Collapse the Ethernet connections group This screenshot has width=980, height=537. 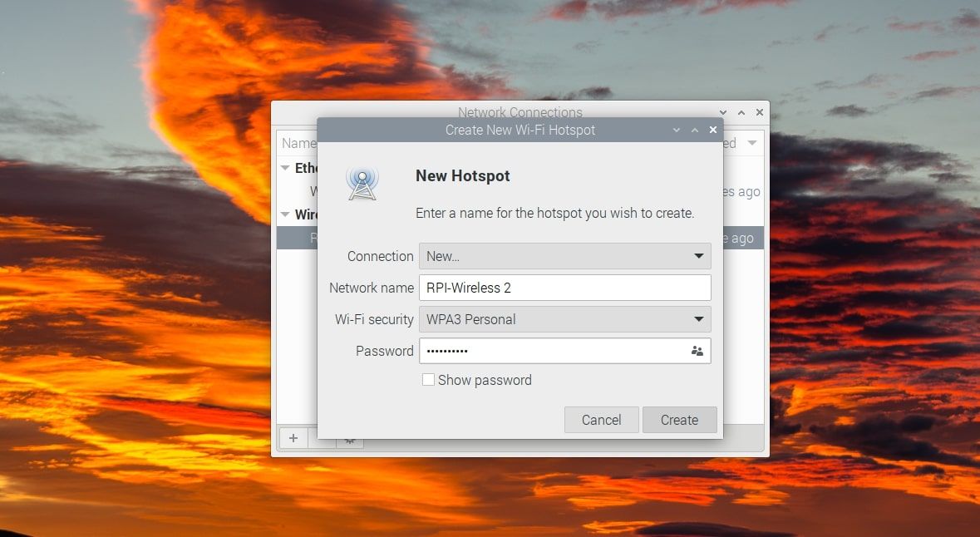286,167
